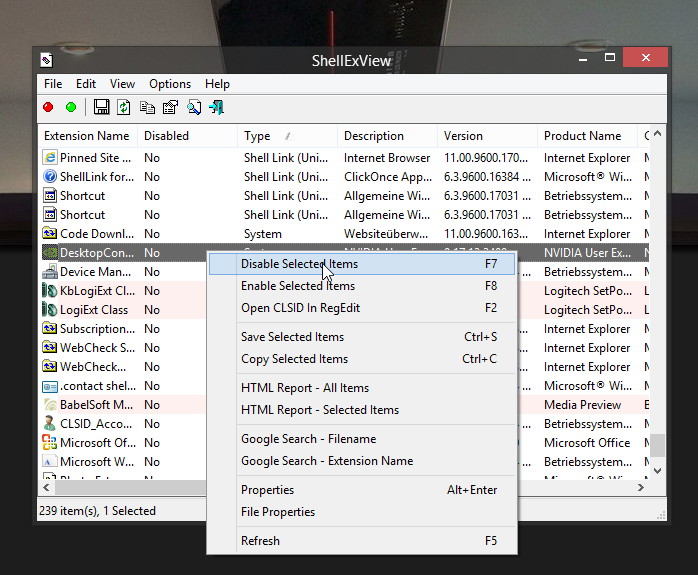The height and width of the screenshot is (575, 698).
Task: Click the vertical scrollbar up arrow
Action: (657, 134)
